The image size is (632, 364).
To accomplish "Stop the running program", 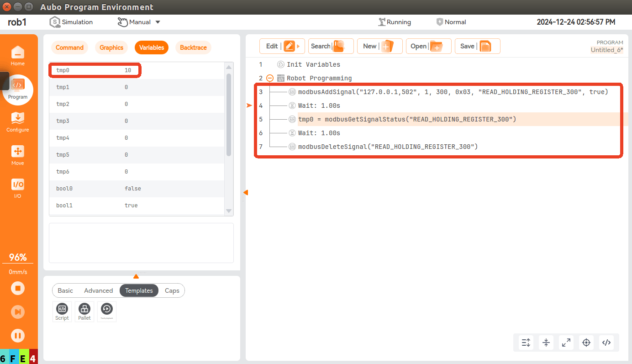I will (x=18, y=288).
